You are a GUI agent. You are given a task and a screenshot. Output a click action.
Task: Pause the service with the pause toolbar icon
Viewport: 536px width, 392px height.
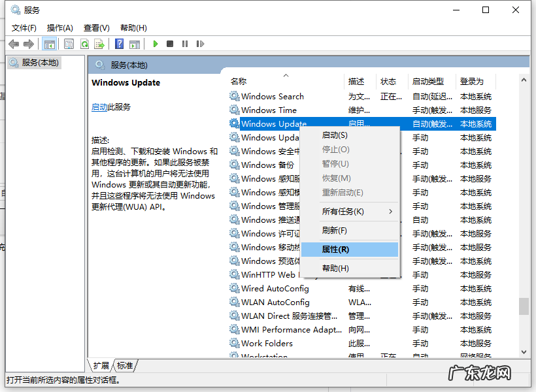[186, 43]
